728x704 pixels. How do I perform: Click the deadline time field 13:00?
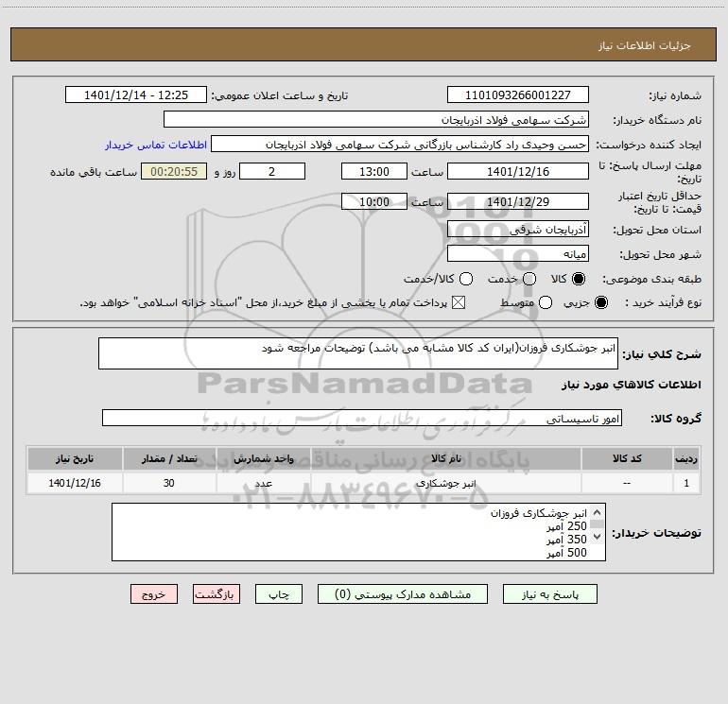point(374,171)
